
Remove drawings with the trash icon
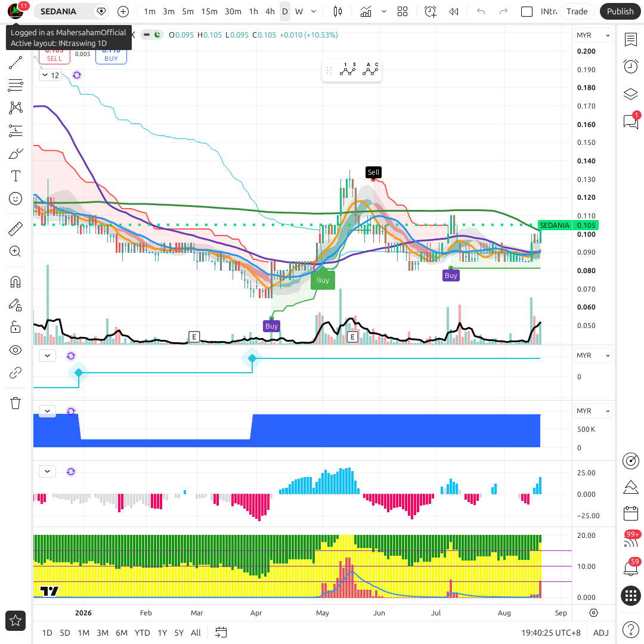point(15,403)
